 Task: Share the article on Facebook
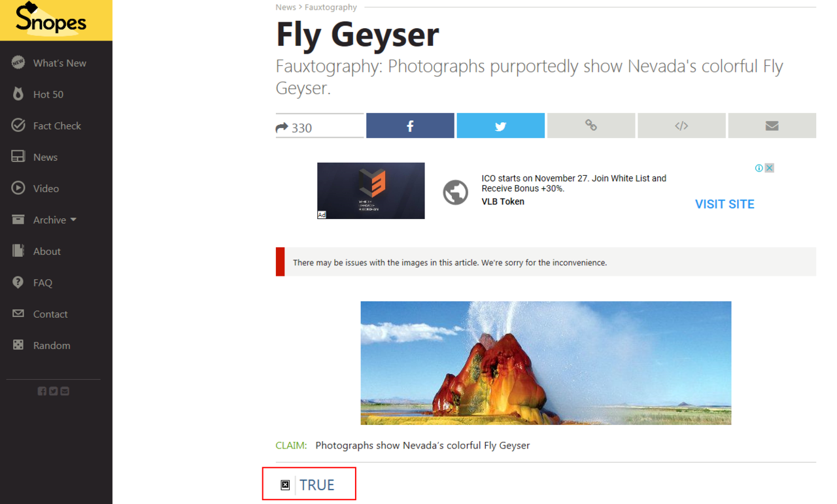[x=410, y=126]
